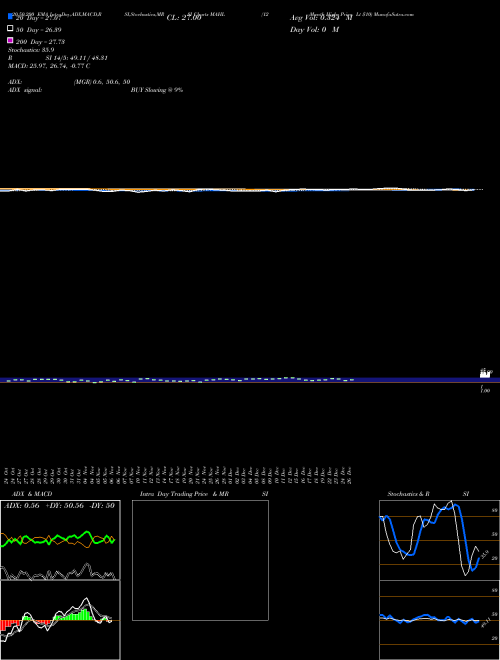Click the 'ADX & MACD' panel title
500x660 pixels.
[32, 494]
